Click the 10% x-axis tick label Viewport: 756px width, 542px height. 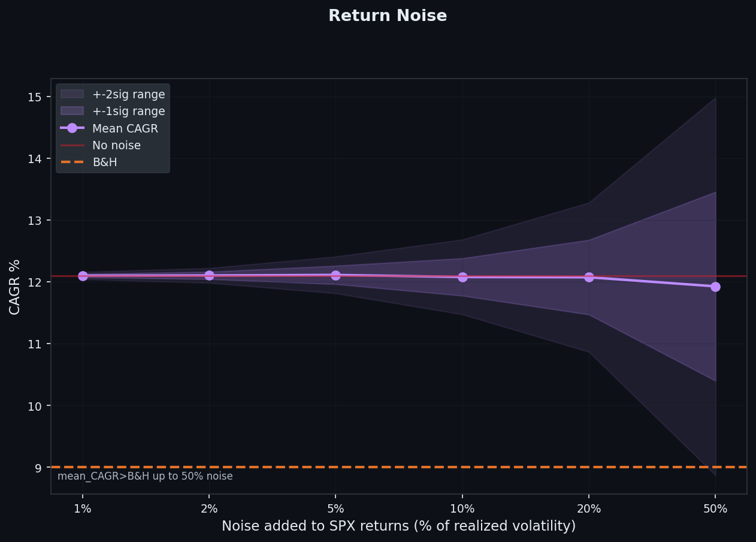pyautogui.click(x=462, y=509)
